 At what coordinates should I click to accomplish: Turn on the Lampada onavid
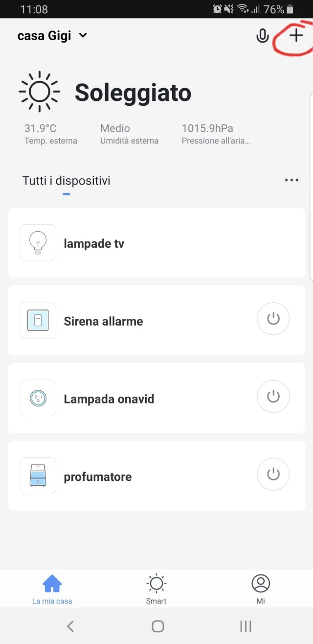[273, 397]
